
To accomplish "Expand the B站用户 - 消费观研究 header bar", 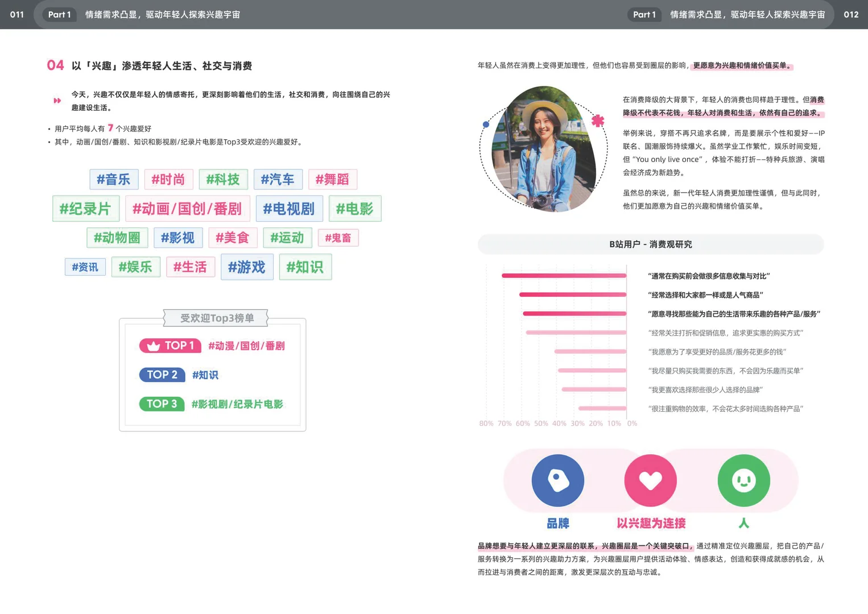I will coord(650,244).
